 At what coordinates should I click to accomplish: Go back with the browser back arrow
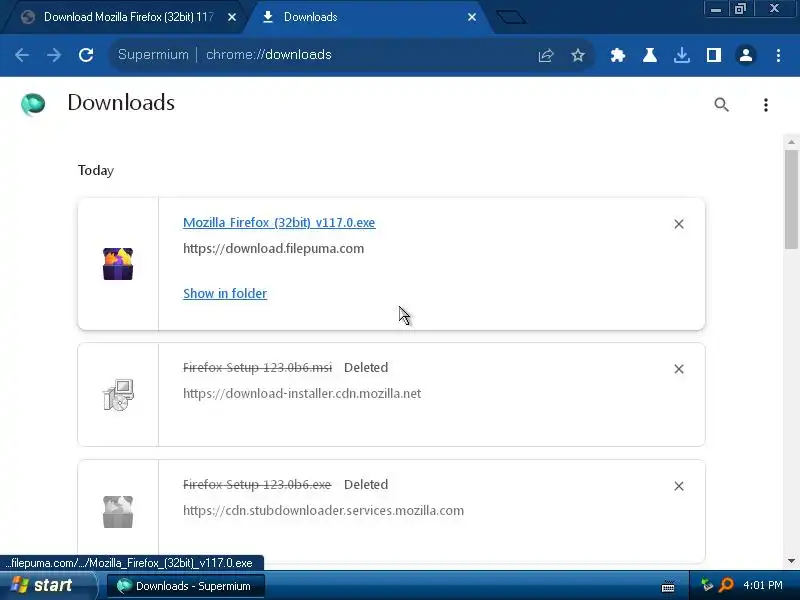pyautogui.click(x=22, y=55)
